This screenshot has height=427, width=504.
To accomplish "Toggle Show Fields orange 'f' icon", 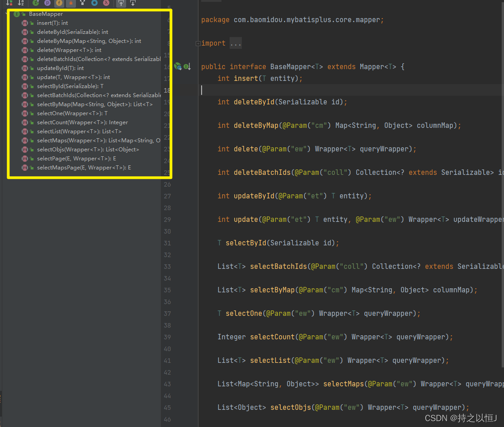I will point(59,3).
